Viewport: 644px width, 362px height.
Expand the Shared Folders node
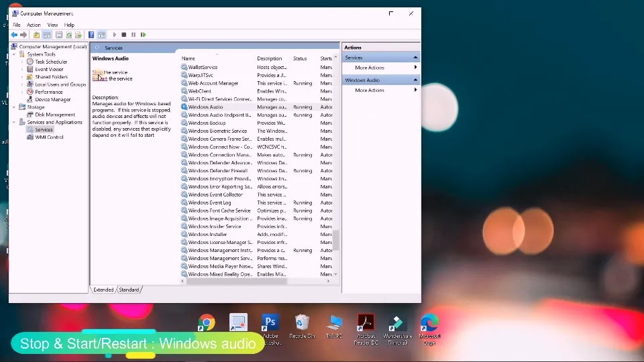click(x=22, y=76)
